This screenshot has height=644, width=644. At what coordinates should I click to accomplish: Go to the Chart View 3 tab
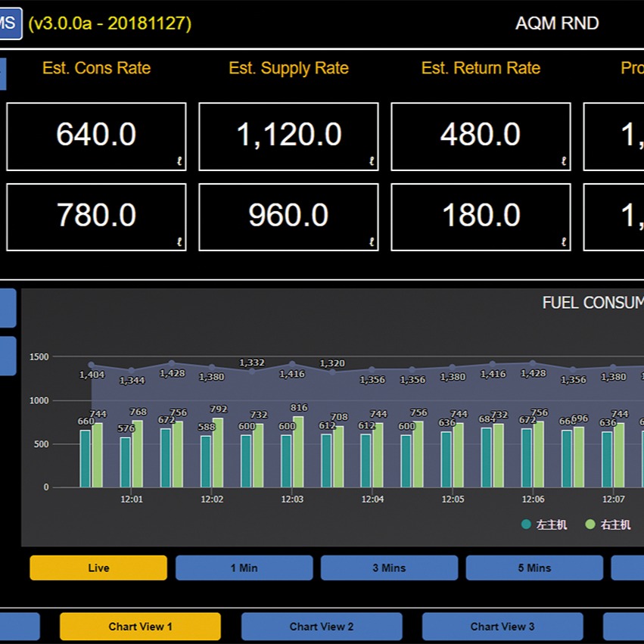tap(502, 627)
